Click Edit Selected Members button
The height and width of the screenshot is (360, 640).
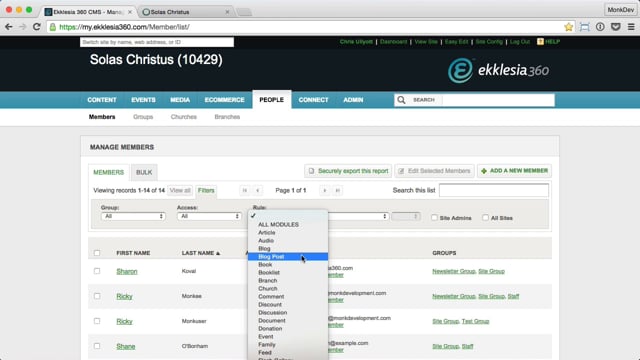pos(434,171)
